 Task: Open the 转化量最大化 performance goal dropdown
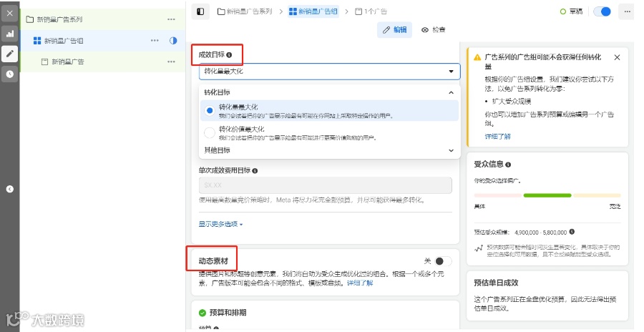click(329, 72)
